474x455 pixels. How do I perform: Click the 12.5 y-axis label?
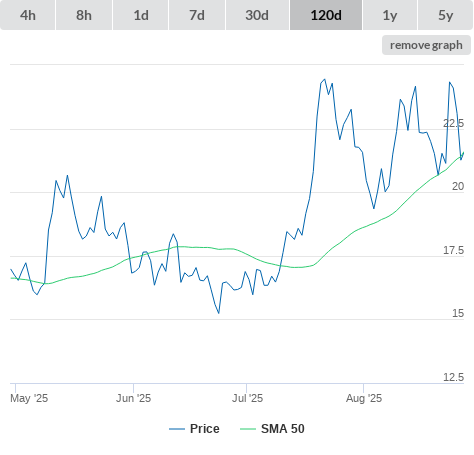[x=453, y=377]
